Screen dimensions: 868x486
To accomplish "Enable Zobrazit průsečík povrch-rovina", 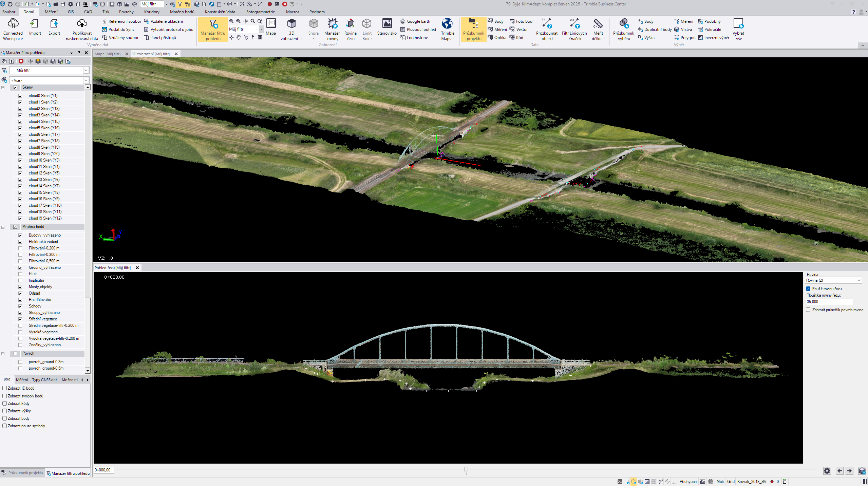I will [808, 310].
